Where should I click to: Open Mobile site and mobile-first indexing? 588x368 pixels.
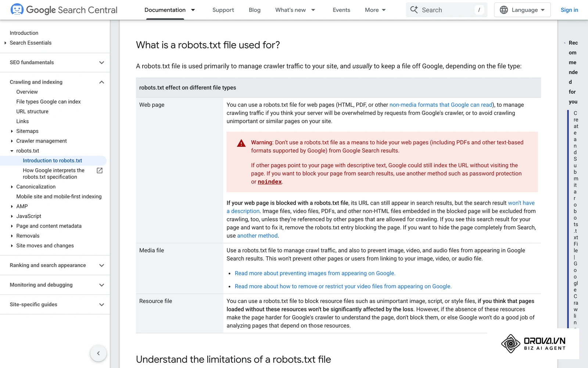click(x=59, y=197)
